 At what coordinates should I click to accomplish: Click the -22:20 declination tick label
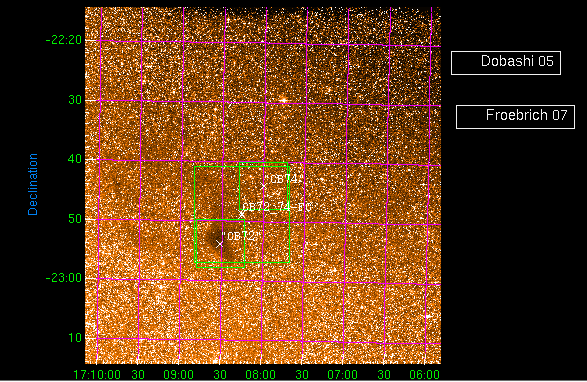pos(64,40)
